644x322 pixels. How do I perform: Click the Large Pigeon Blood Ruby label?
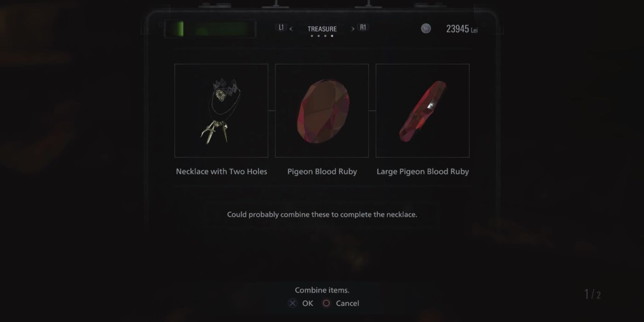tap(423, 172)
